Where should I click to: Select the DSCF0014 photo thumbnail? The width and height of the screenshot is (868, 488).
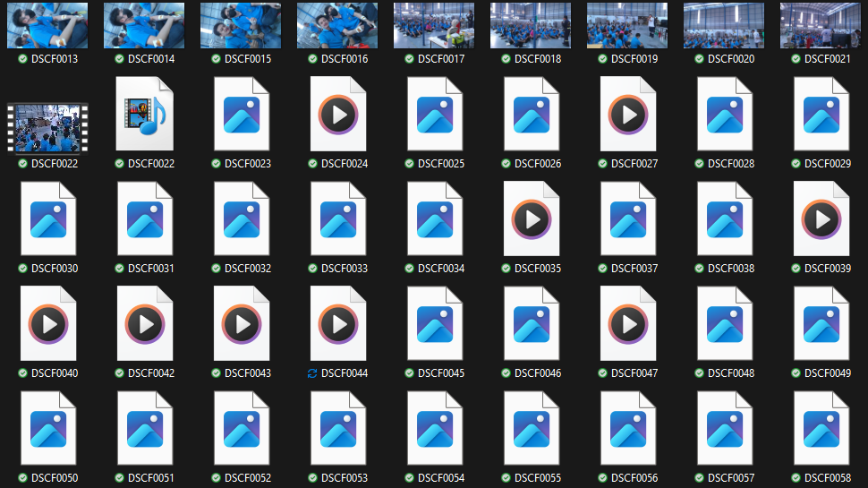tap(144, 25)
